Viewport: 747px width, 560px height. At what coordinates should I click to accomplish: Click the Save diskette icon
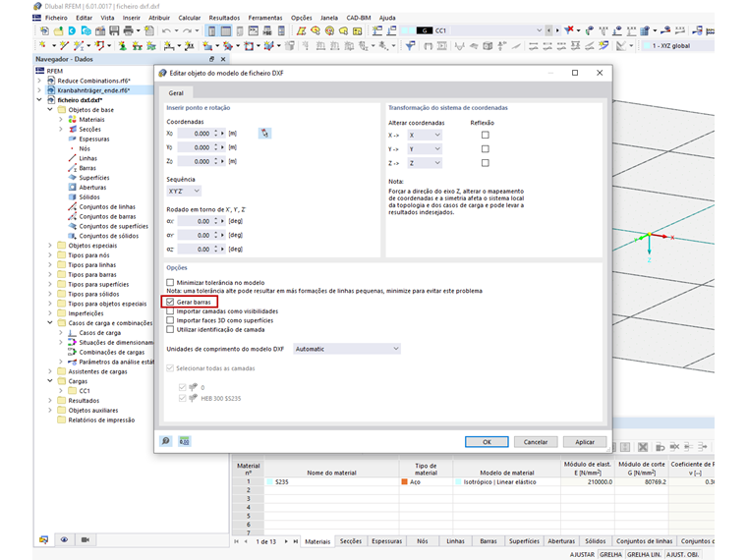pos(114,31)
